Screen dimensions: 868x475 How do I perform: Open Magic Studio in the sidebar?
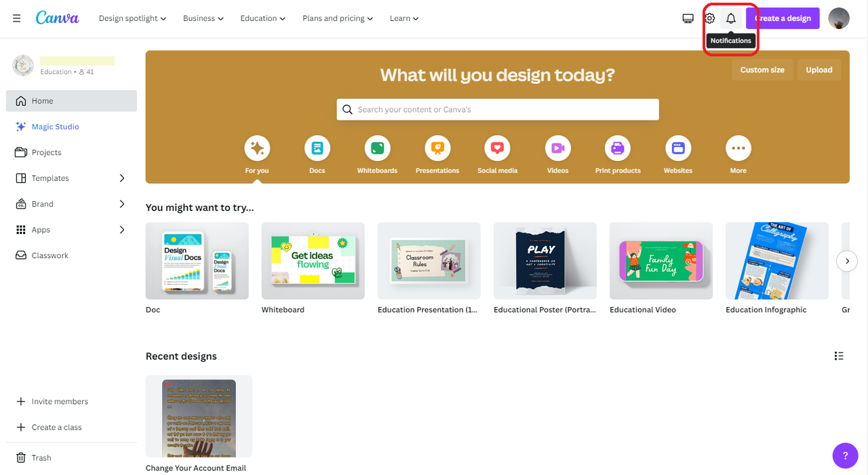point(71,127)
